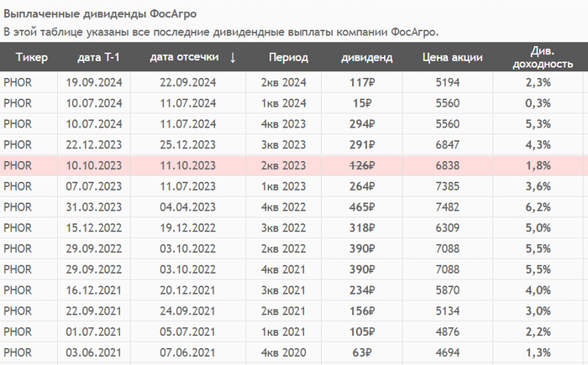Click cutoff date 22.09.2024

click(x=188, y=82)
